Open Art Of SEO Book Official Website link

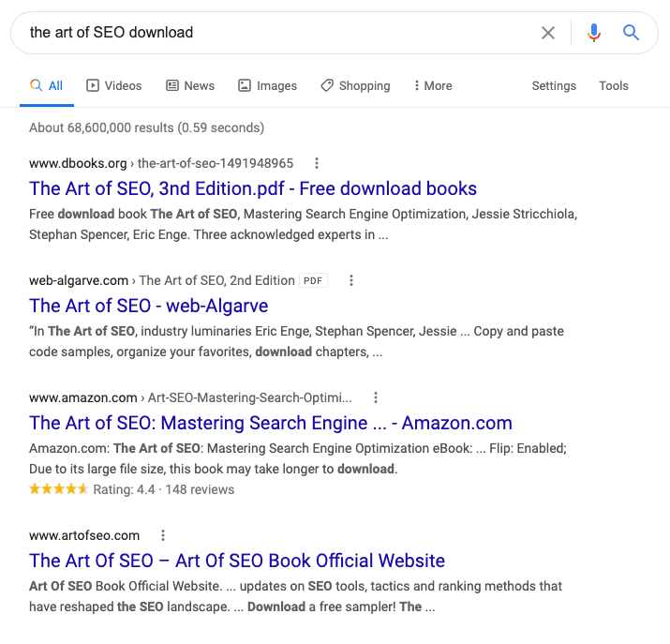[x=237, y=561]
